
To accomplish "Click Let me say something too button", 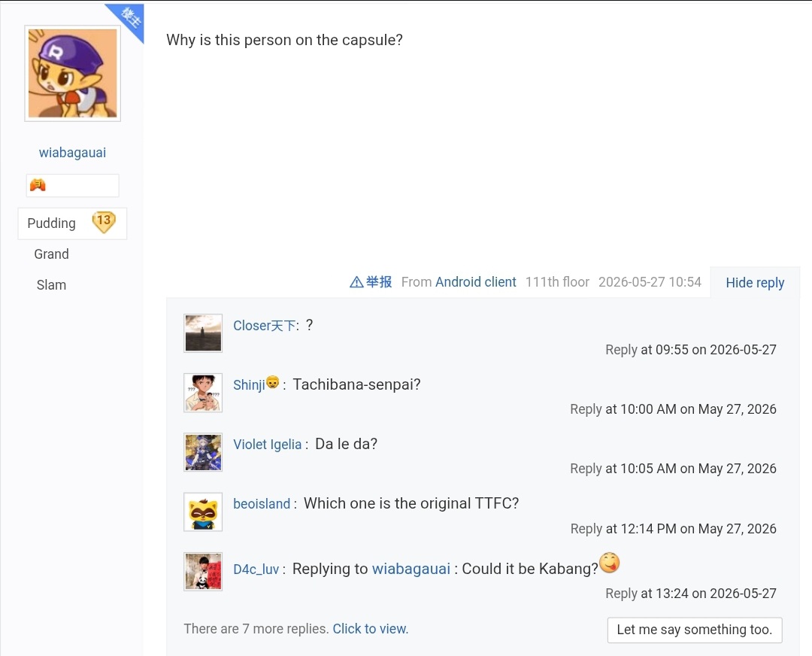I will (695, 630).
